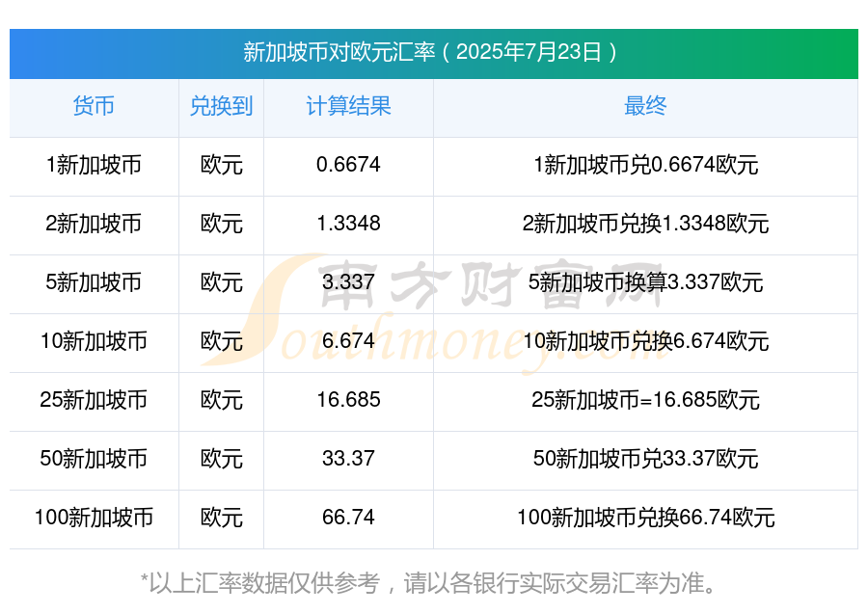Viewport: 868px width, 613px height.
Task: Click the result value 0.6674
Action: pyautogui.click(x=348, y=164)
